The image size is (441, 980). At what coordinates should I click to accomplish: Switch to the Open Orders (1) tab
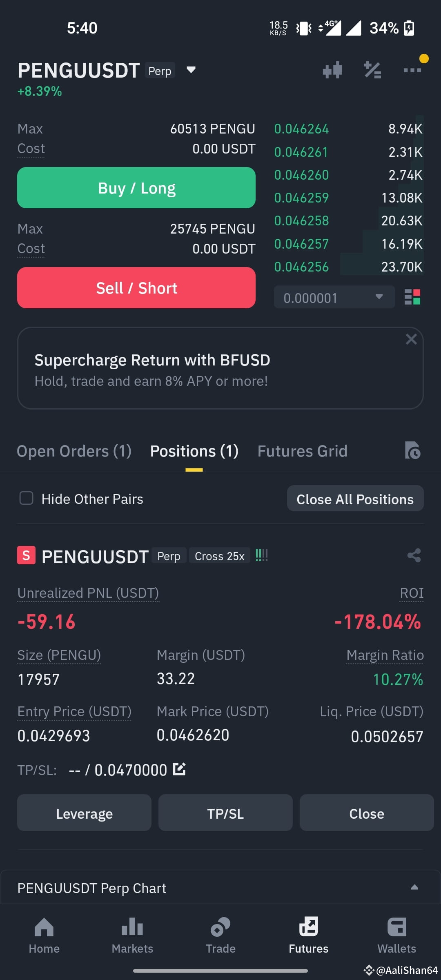pyautogui.click(x=74, y=451)
